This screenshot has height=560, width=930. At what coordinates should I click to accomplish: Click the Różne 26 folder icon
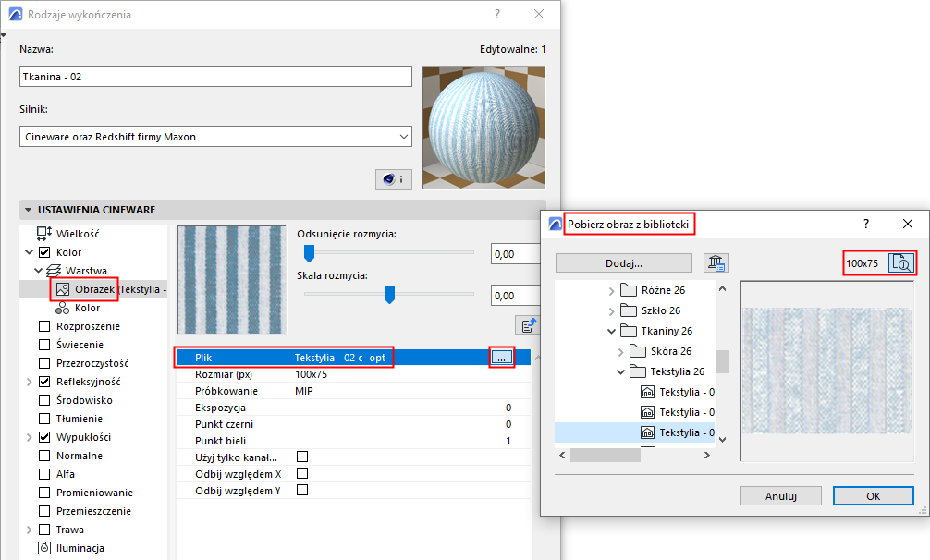coord(628,290)
